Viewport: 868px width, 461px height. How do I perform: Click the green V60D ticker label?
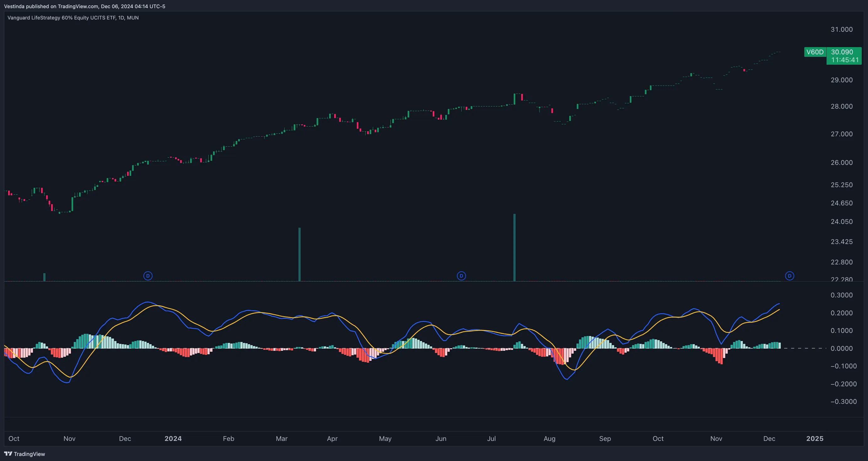click(815, 52)
